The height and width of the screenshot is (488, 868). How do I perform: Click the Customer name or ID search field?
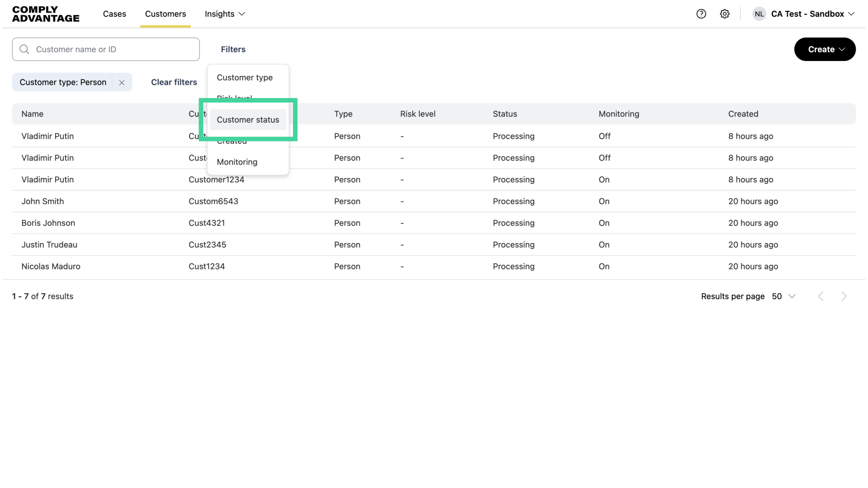coord(106,49)
